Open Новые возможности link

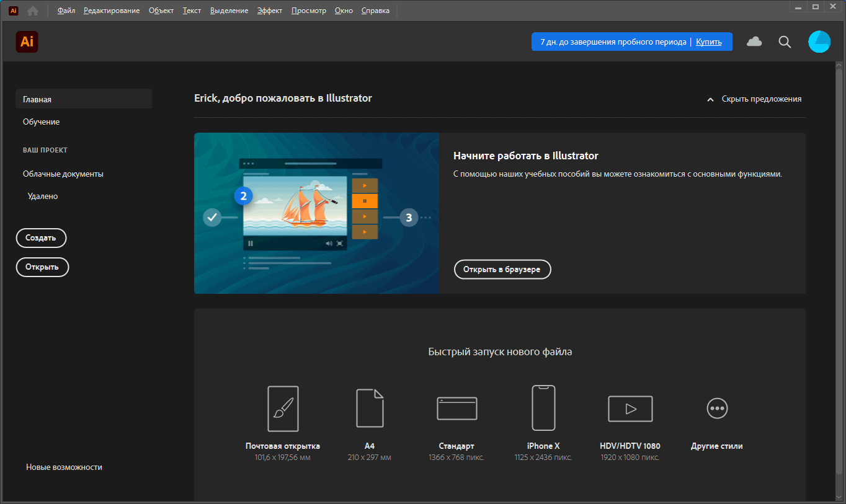[64, 467]
